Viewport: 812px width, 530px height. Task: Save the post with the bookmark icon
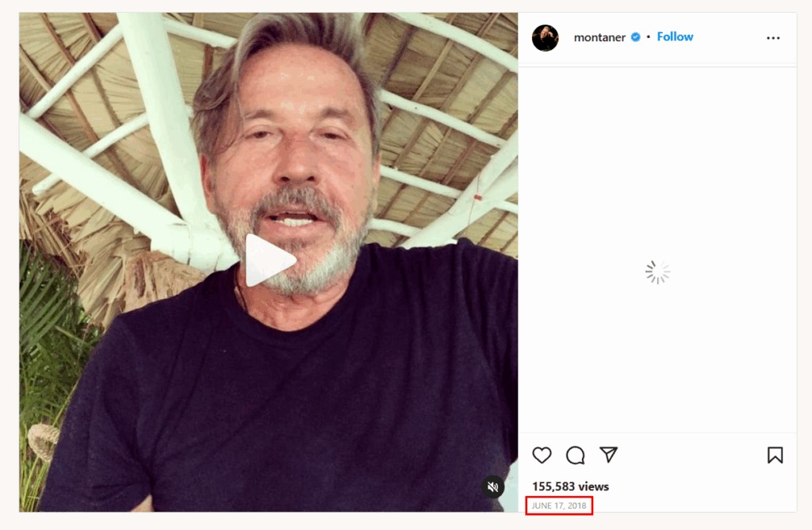(775, 455)
